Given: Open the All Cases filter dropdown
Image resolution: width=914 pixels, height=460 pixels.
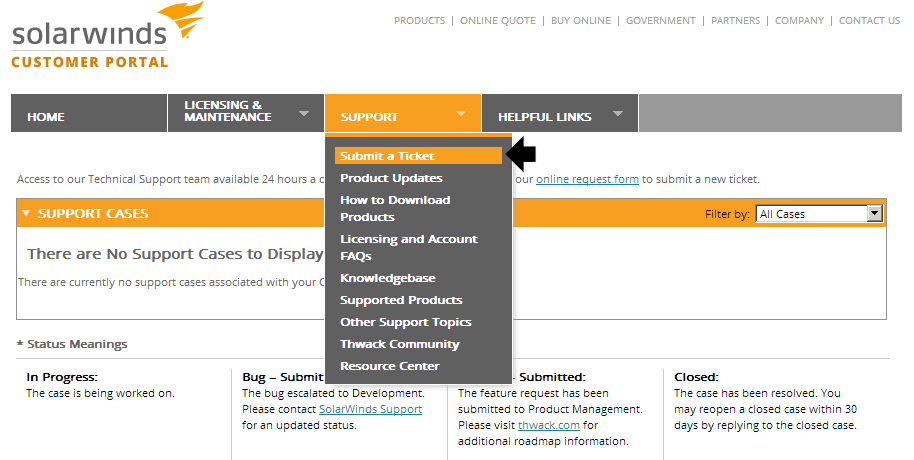Looking at the screenshot, I should coord(819,214).
